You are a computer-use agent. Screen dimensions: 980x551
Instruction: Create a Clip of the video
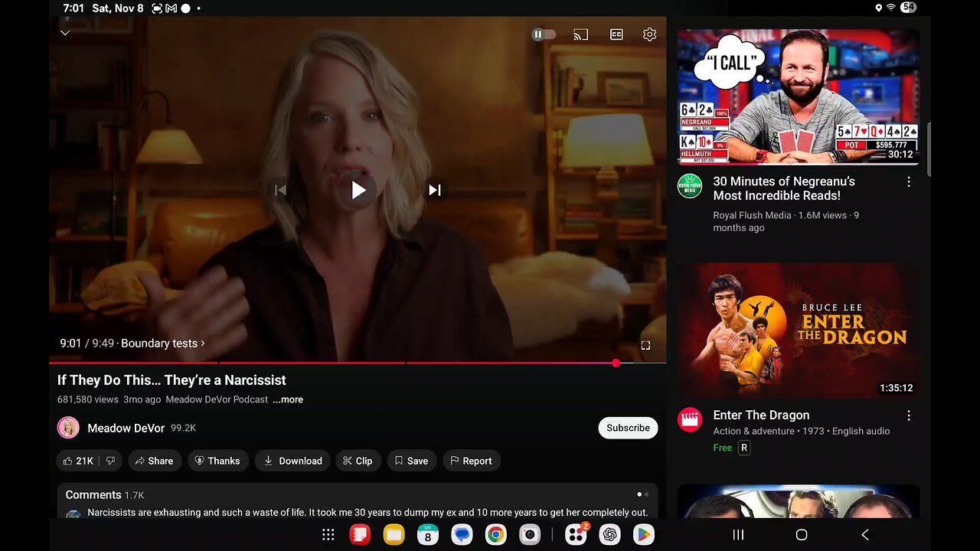coord(358,461)
